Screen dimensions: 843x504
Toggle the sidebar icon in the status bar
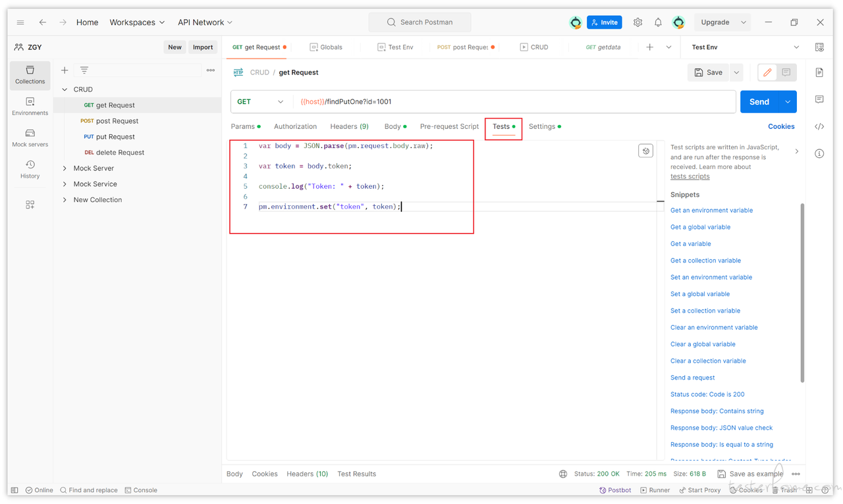(14, 490)
